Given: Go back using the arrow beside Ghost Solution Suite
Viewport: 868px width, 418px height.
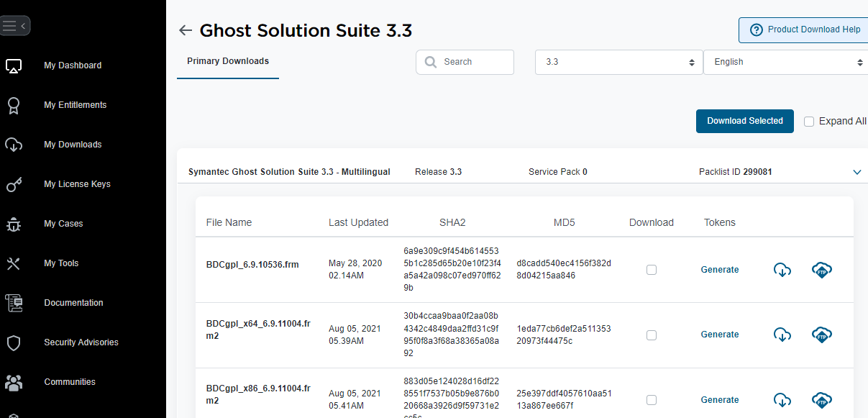Looking at the screenshot, I should 186,30.
